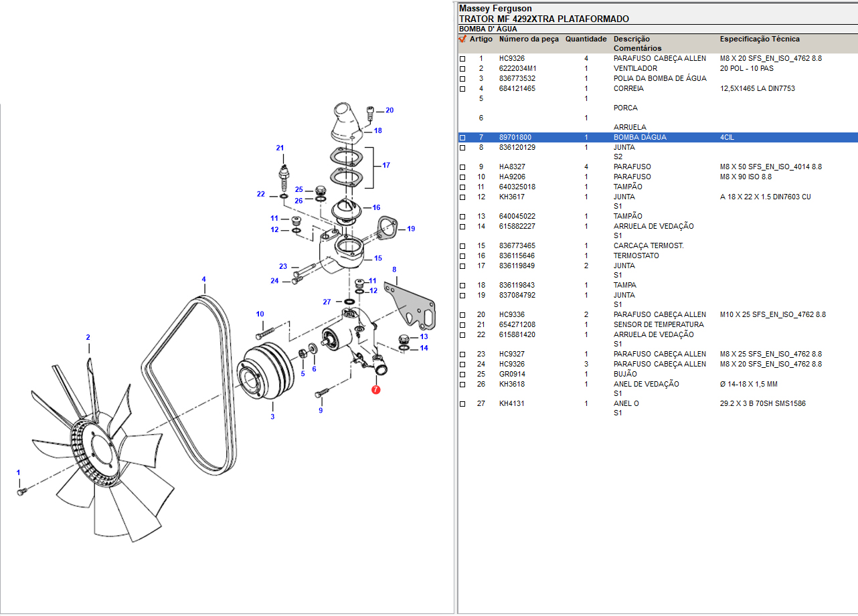Click the mounting bracket gasket drawing labeled 8
858x616 pixels.
coord(414,308)
